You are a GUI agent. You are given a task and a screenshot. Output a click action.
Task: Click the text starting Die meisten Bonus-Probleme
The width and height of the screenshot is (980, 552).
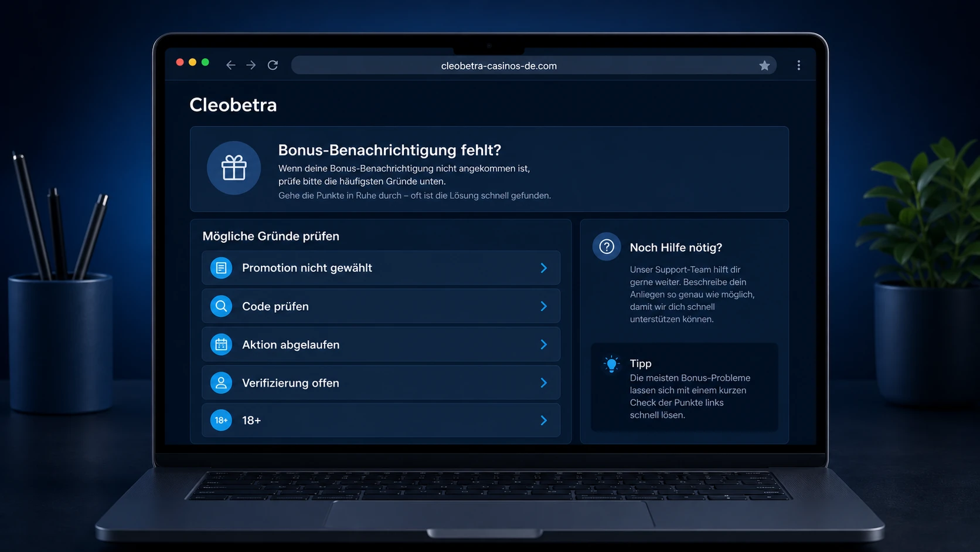point(690,397)
